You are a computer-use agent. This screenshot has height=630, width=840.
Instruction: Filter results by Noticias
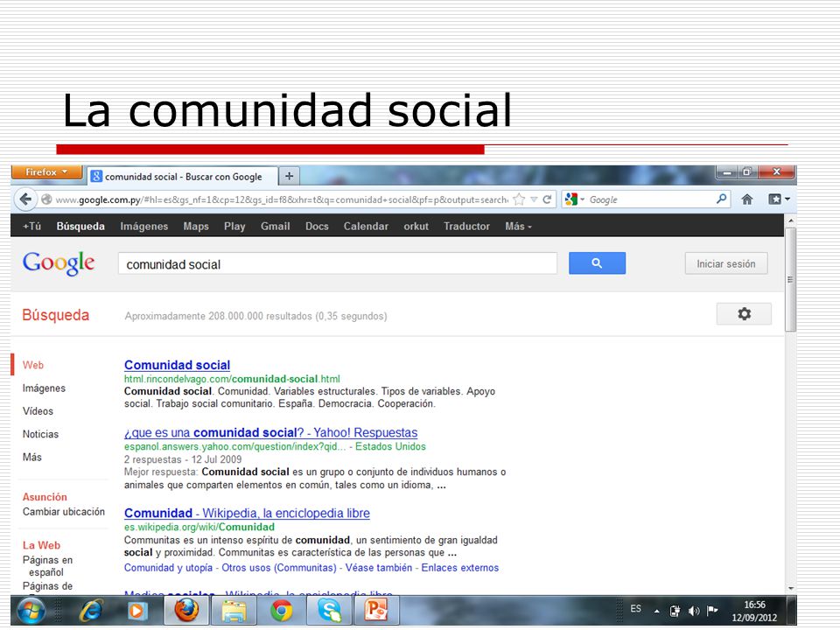coord(41,434)
